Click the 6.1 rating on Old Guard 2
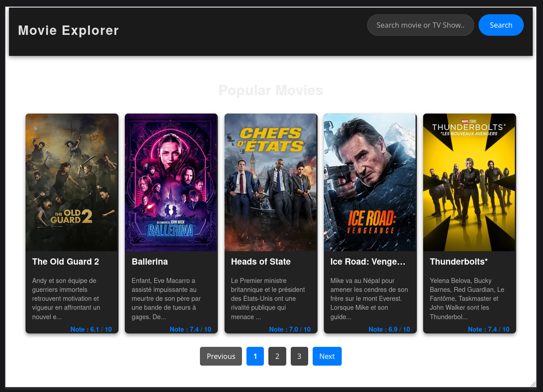The image size is (543, 392). [x=91, y=329]
